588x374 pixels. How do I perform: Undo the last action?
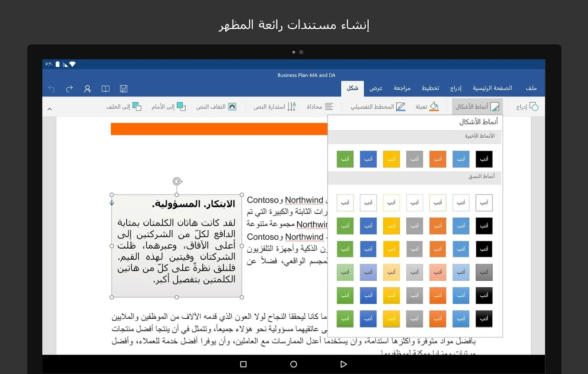click(51, 89)
